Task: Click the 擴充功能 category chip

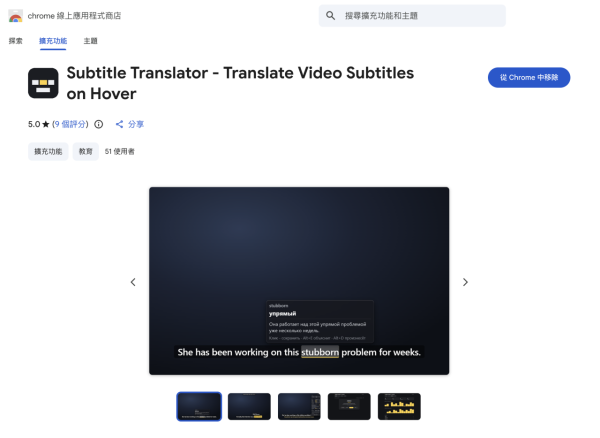Action: [x=48, y=151]
